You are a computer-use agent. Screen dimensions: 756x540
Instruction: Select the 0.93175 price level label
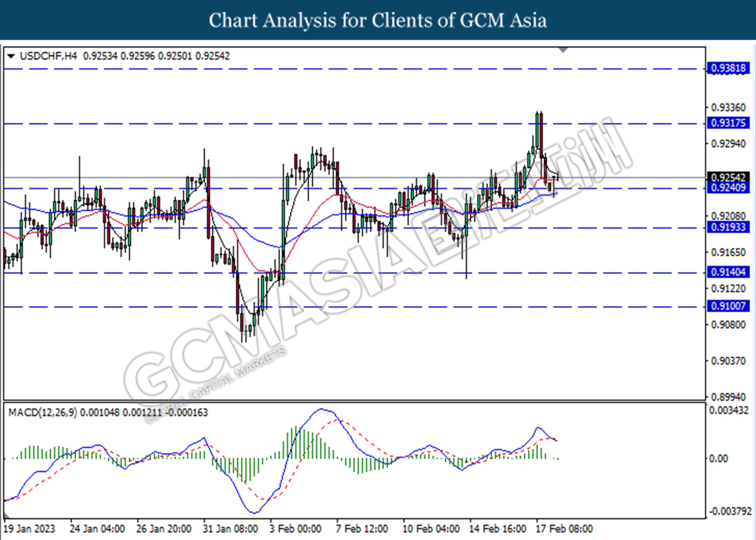tap(728, 123)
